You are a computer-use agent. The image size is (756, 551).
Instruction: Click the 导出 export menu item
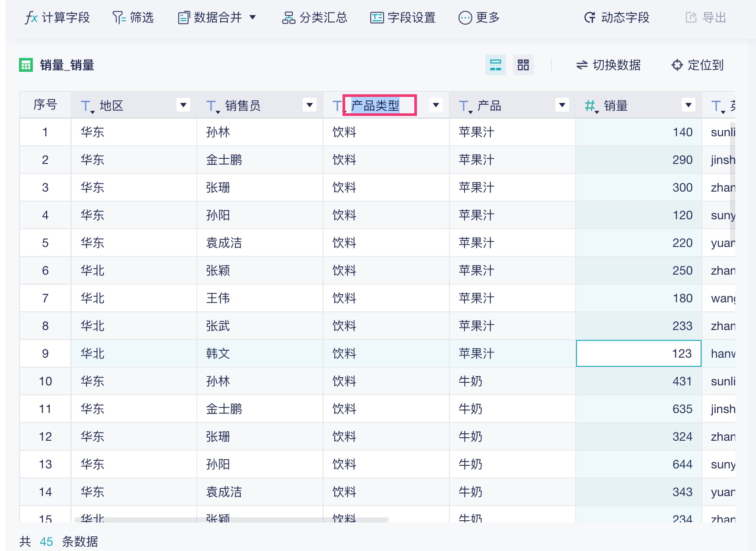click(x=705, y=18)
